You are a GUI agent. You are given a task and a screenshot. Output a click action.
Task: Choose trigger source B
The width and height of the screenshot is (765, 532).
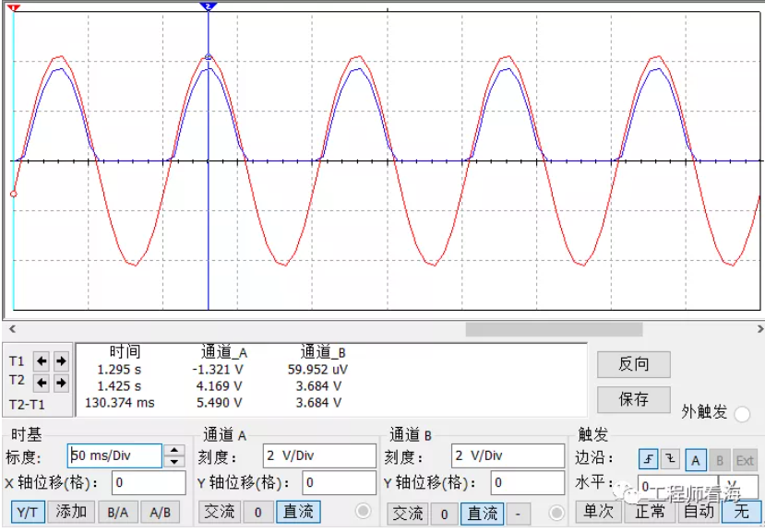pyautogui.click(x=720, y=460)
